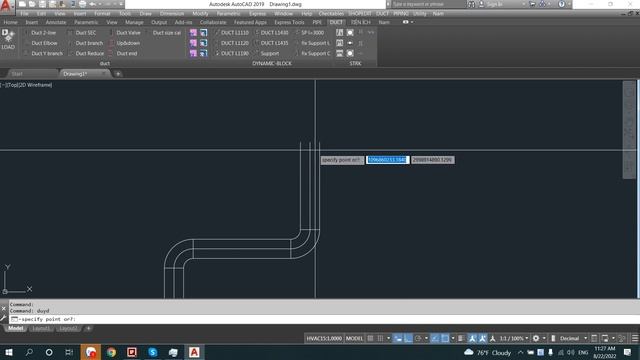Click the top magenta dynamic-block icon
640x360 pixels.
pos(193,33)
